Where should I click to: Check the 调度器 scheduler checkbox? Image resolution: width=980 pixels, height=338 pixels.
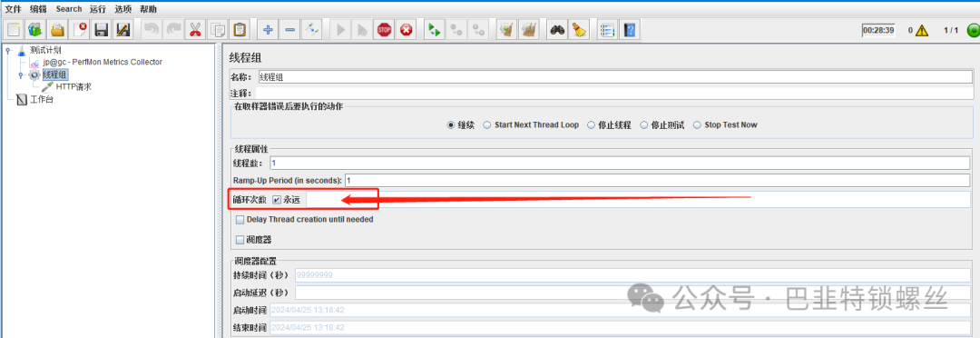240,240
